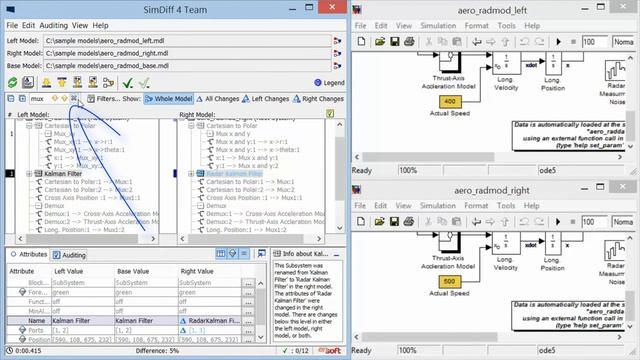Screen dimensions: 640x360
Task: Jump to previous 'mux' search match
Action: (x=54, y=98)
